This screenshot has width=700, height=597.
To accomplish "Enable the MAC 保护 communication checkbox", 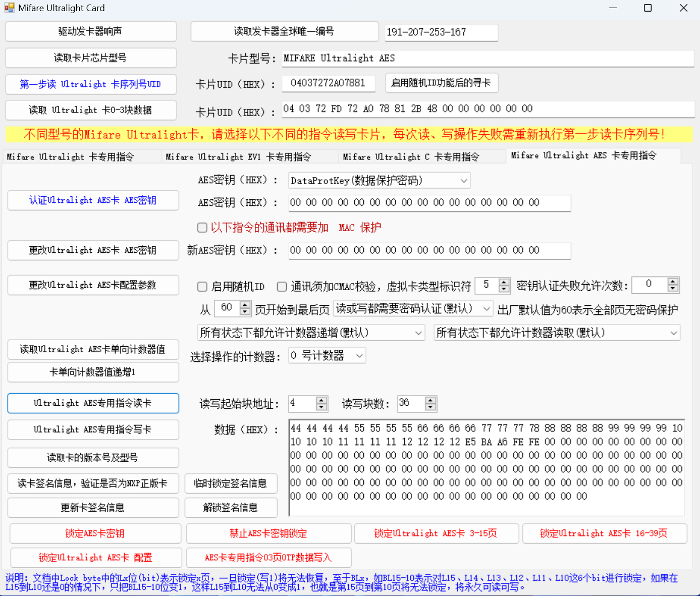I will [202, 228].
